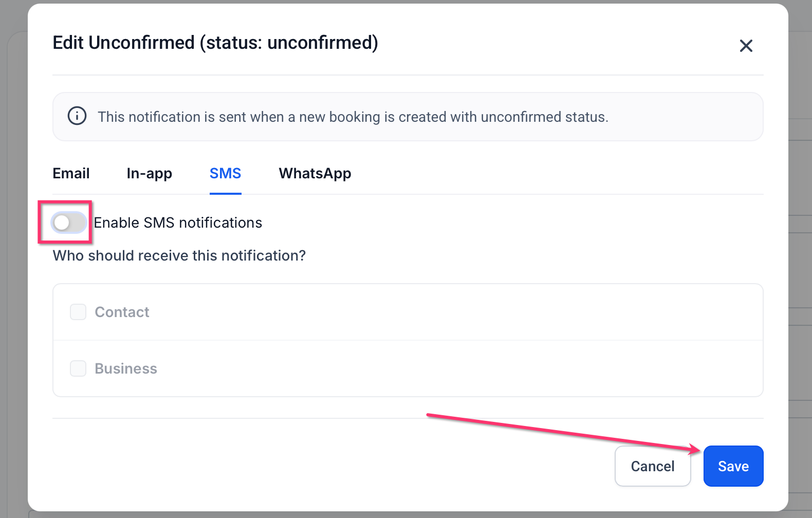Image resolution: width=812 pixels, height=518 pixels.
Task: Tick the Business recipient checkbox
Action: (x=78, y=368)
